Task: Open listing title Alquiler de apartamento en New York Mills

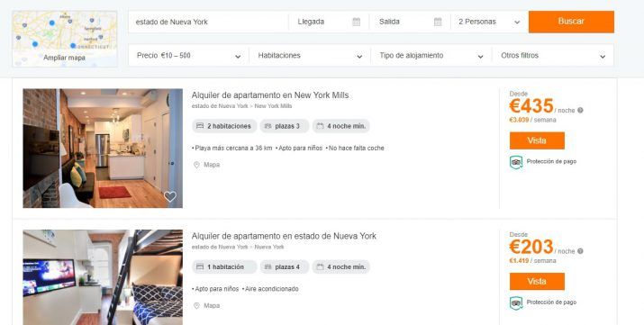Action: [x=270, y=95]
